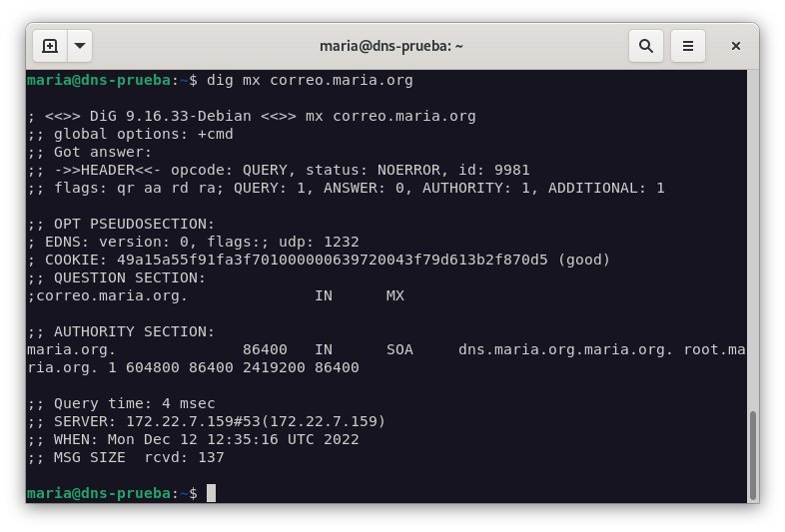
Task: Open the hamburger main menu
Action: coord(687,46)
